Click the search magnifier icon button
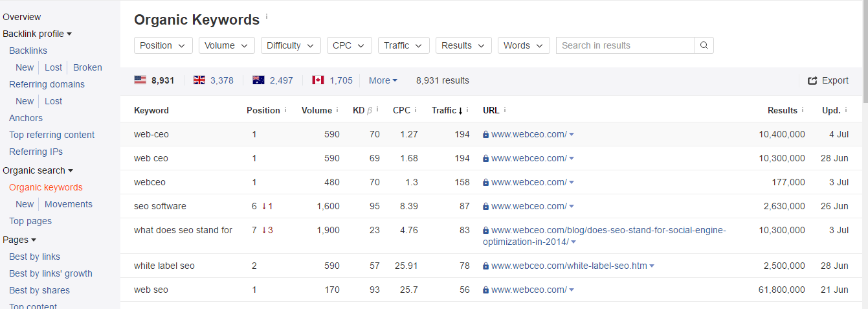 704,45
